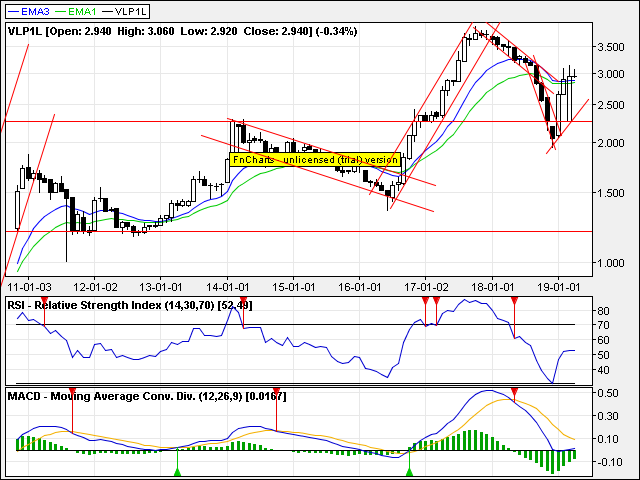The width and height of the screenshot is (640, 480).
Task: Click the 0.30 label on the MACD axis
Action: point(608,416)
